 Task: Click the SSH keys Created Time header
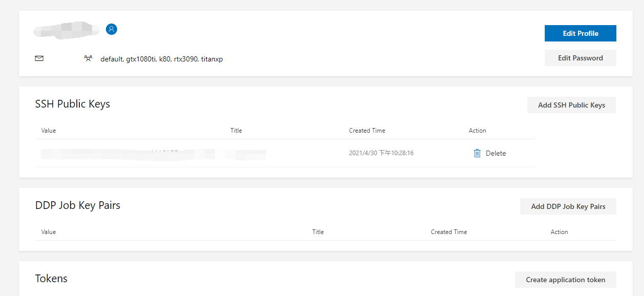367,131
